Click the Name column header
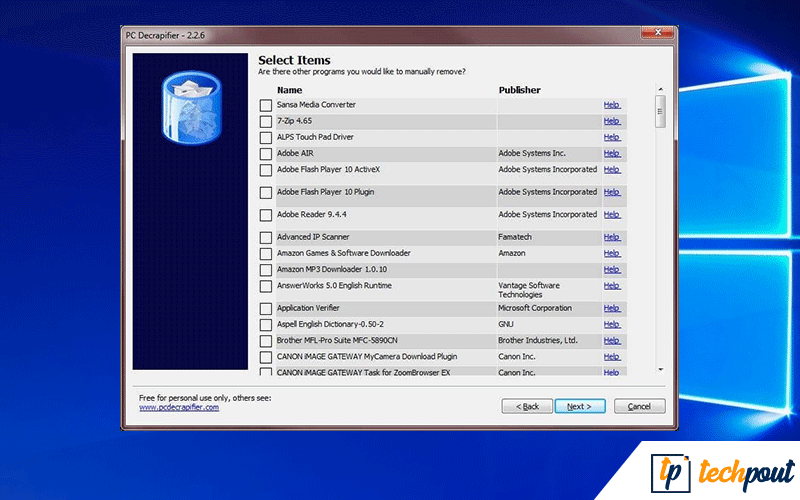Image resolution: width=800 pixels, height=500 pixels. 289,90
